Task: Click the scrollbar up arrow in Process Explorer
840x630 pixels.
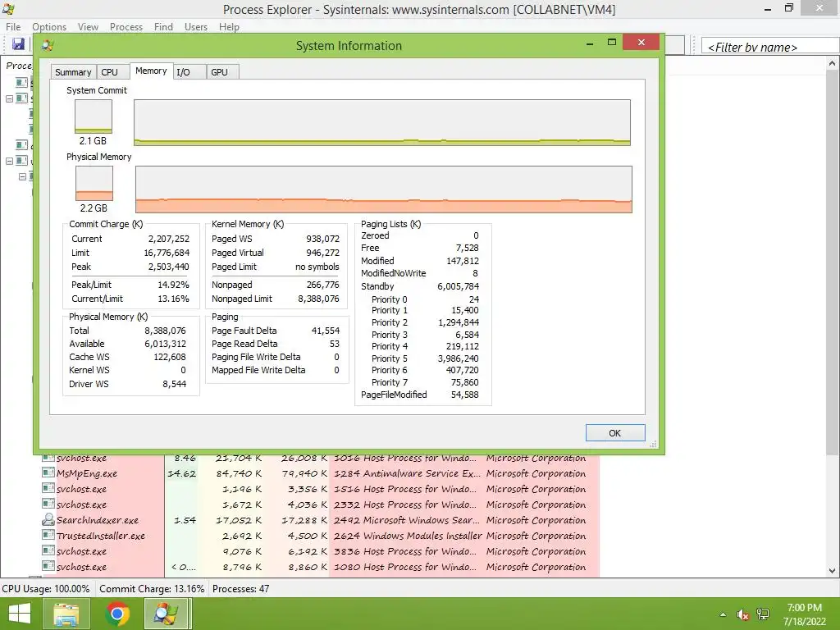Action: [833, 63]
